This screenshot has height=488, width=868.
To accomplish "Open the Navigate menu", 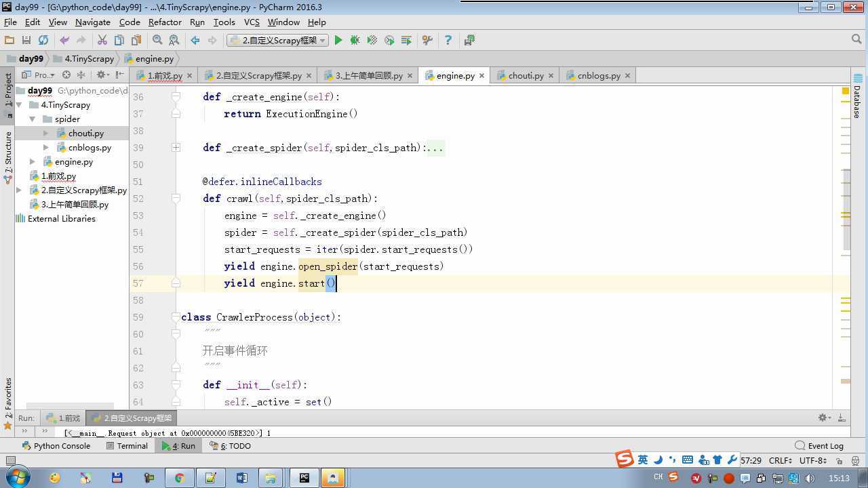I will click(x=93, y=22).
